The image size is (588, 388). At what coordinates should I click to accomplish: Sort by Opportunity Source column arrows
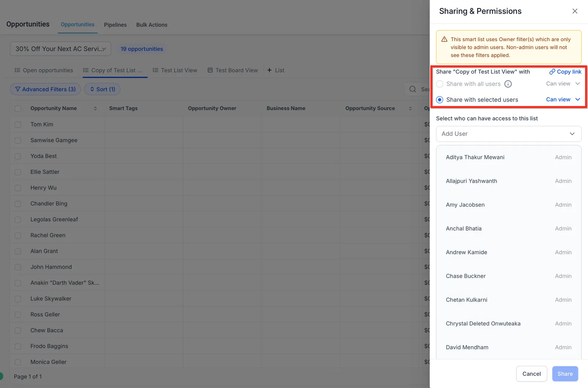coord(410,108)
